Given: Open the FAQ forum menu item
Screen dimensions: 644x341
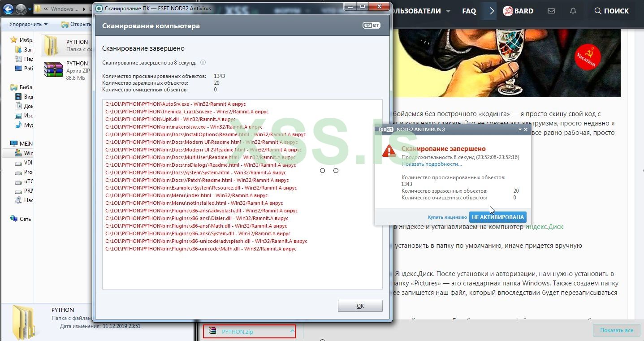Looking at the screenshot, I should click(x=469, y=11).
